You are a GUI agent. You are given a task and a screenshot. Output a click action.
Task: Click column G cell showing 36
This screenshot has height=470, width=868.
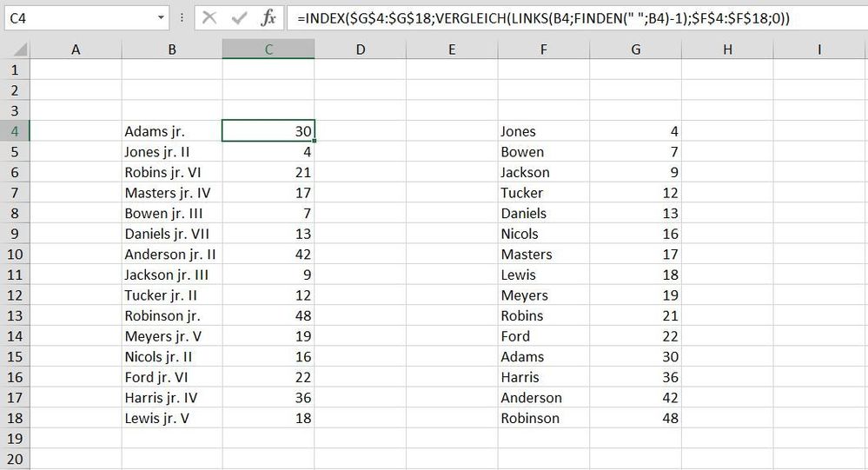click(635, 377)
